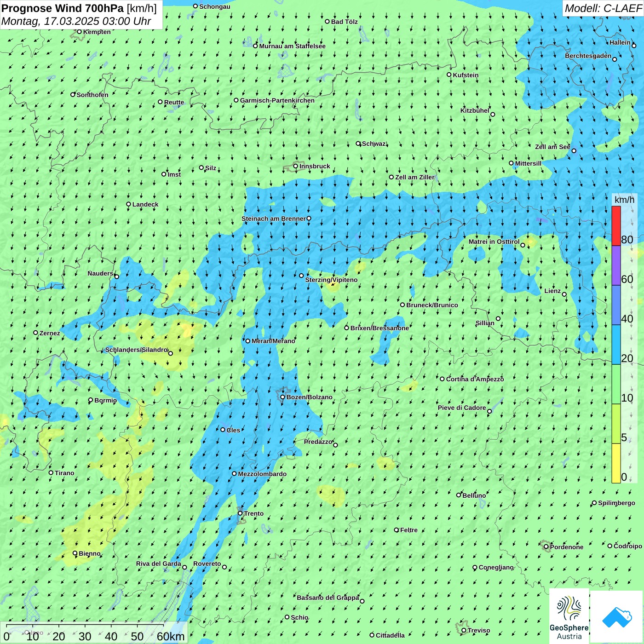644x644 pixels.
Task: Click the Mezzolombardo label
Action: [262, 474]
